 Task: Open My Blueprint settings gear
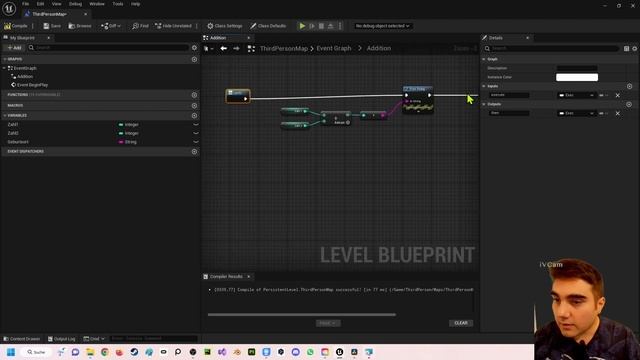pos(194,48)
